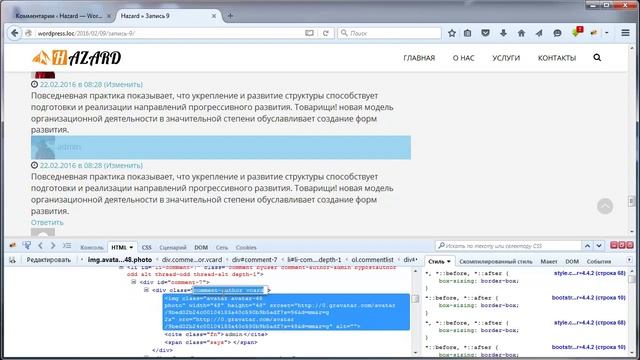
Task: Open the Макет side tab
Action: click(549, 261)
